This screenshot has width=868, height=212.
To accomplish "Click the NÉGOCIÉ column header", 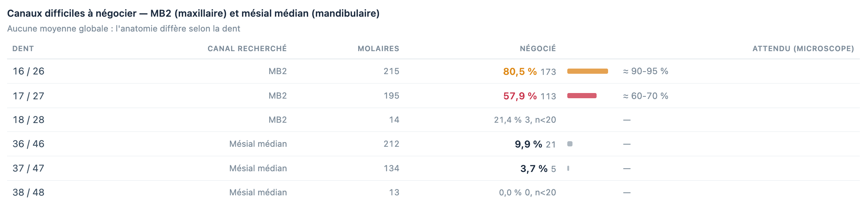I will (x=538, y=49).
